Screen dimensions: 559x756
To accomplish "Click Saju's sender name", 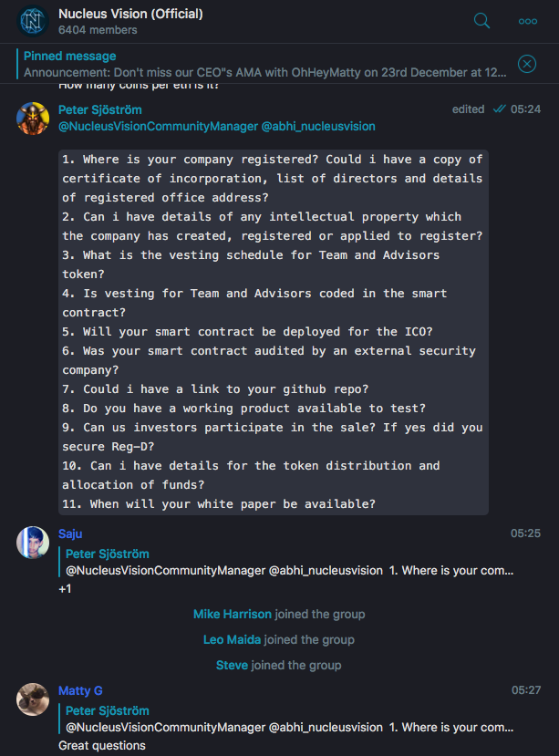I will [x=70, y=533].
